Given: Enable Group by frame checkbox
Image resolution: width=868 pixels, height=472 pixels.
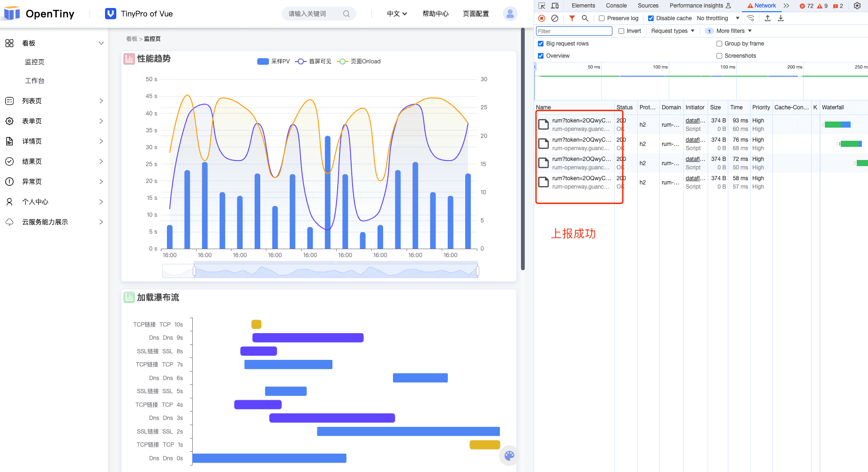Looking at the screenshot, I should [719, 44].
